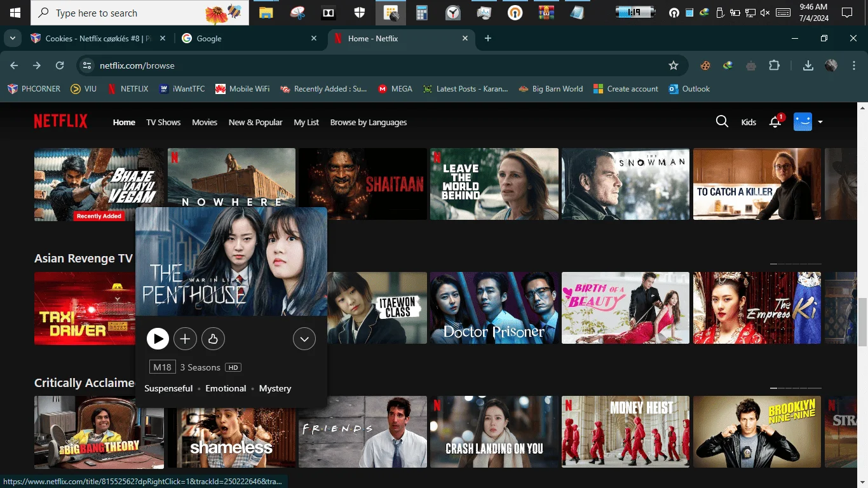Click the Suspenseful tag text
868x488 pixels.
pos(168,388)
